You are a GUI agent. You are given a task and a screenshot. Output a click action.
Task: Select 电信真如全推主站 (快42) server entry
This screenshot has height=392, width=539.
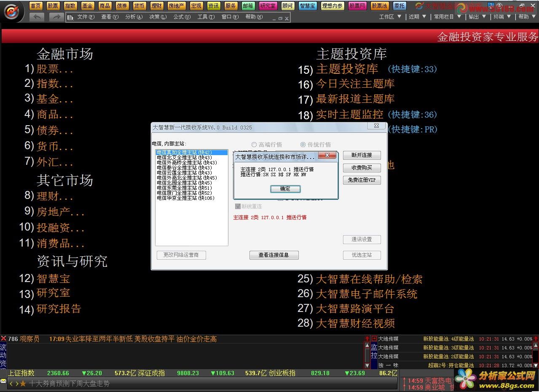pyautogui.click(x=191, y=152)
